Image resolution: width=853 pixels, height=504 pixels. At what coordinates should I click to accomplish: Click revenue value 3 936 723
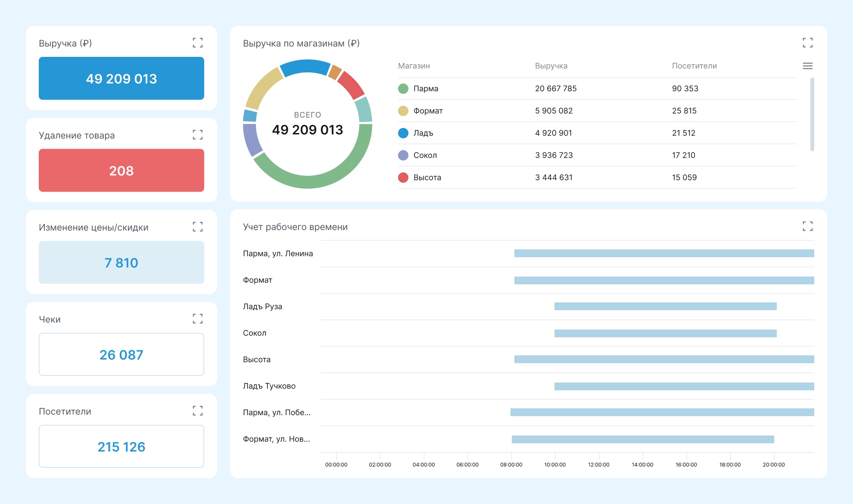click(x=554, y=155)
